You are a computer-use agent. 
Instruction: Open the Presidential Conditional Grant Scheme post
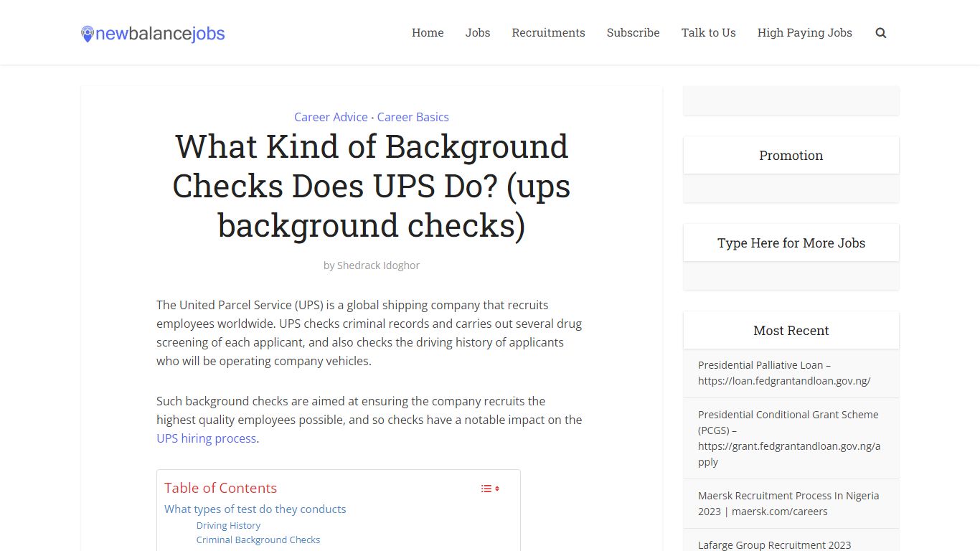point(789,438)
